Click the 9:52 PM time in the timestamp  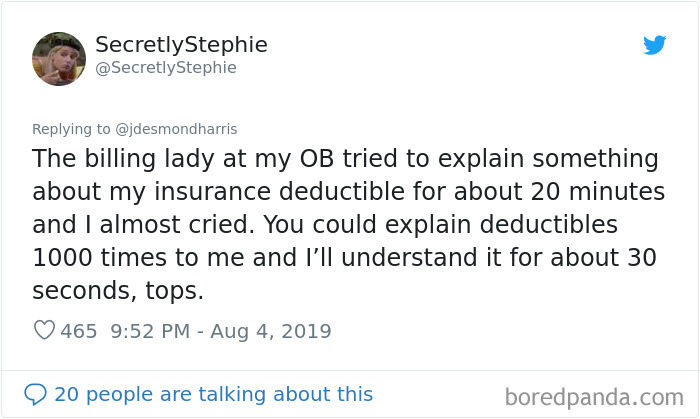tap(147, 331)
